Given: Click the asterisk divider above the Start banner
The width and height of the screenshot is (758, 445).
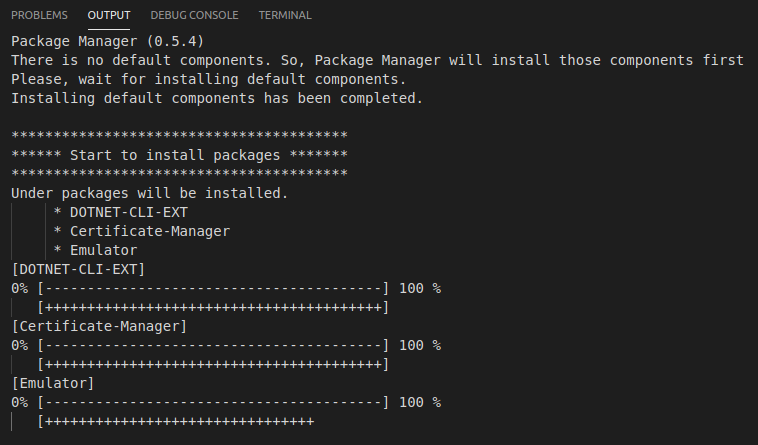Looking at the screenshot, I should point(179,136).
